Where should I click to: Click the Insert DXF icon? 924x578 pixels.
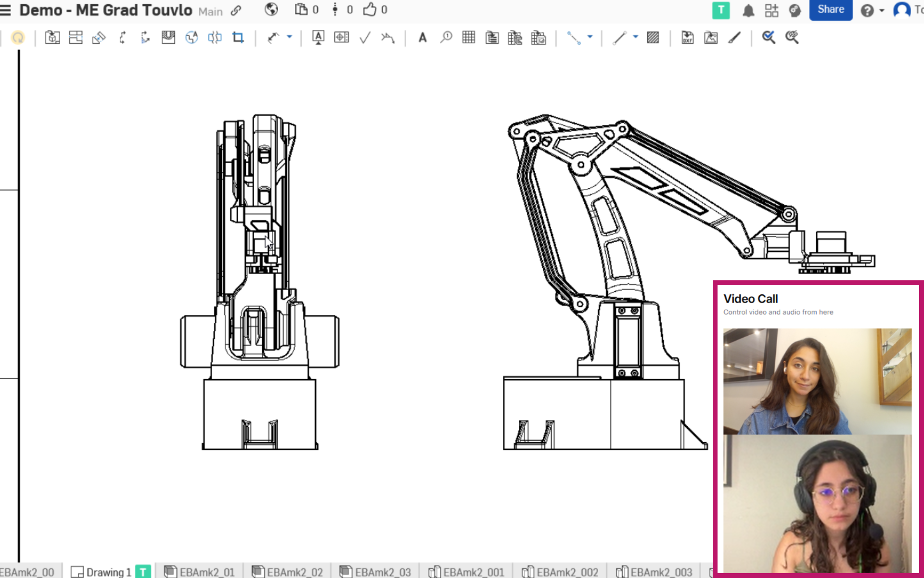687,38
